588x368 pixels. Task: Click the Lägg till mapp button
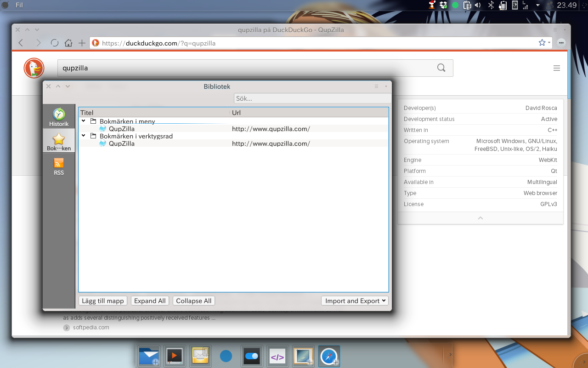tap(103, 301)
